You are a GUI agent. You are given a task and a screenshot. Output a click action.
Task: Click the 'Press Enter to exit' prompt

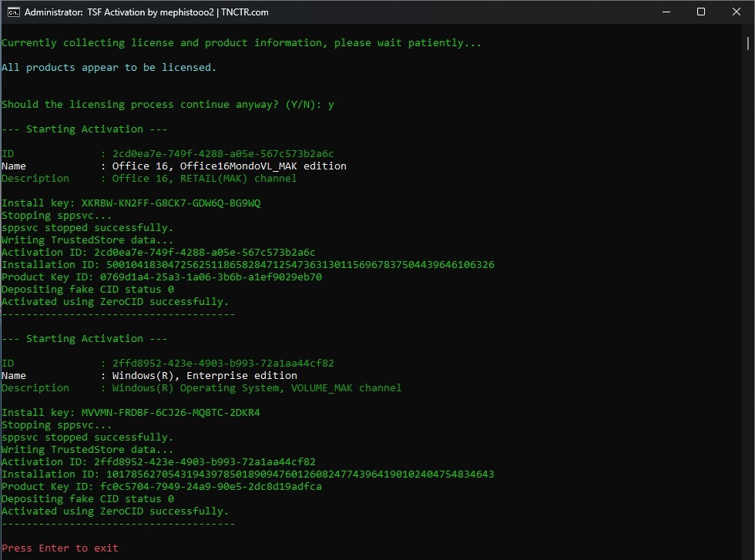pyautogui.click(x=60, y=548)
